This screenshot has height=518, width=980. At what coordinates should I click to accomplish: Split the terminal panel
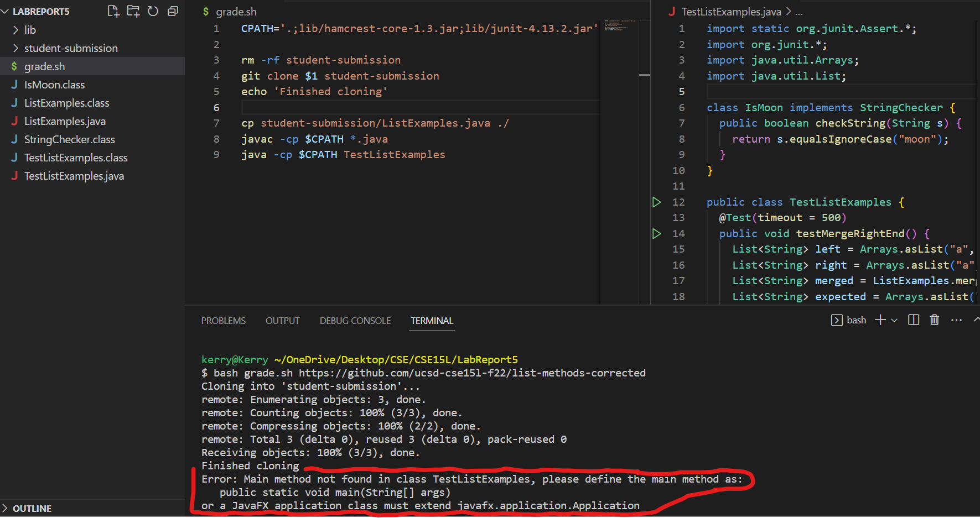click(x=914, y=320)
